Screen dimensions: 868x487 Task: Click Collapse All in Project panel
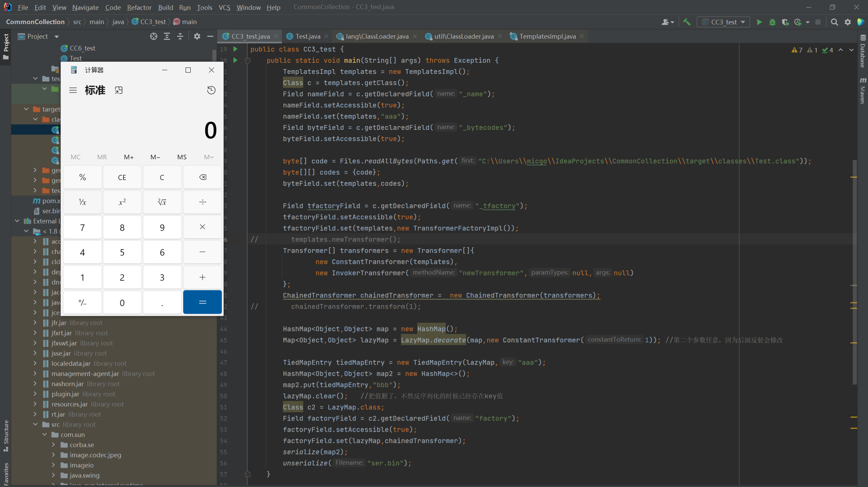tap(180, 36)
